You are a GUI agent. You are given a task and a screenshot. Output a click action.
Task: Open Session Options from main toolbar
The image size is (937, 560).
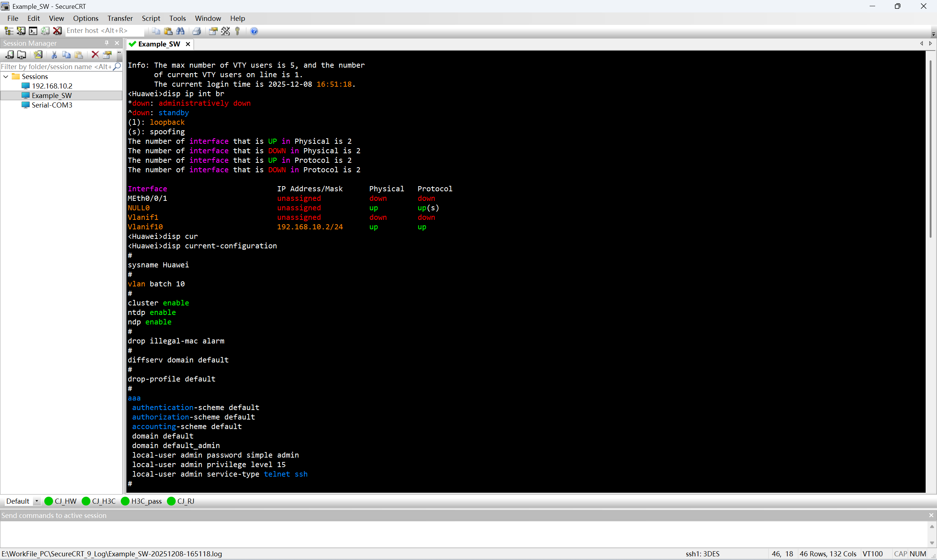213,31
